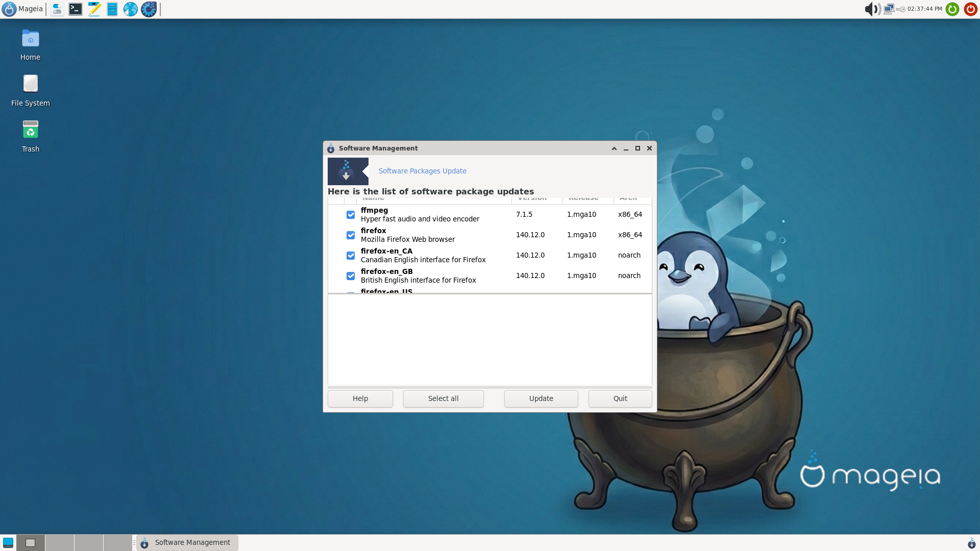
Task: Uncheck the ffmpeg package checkbox
Action: 351,215
